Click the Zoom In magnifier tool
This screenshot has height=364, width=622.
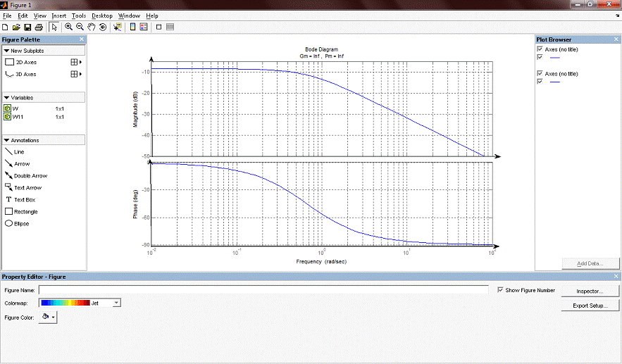click(68, 27)
